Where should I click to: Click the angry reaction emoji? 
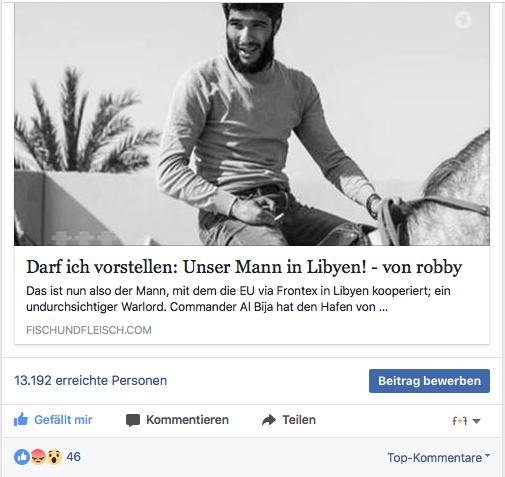point(38,457)
